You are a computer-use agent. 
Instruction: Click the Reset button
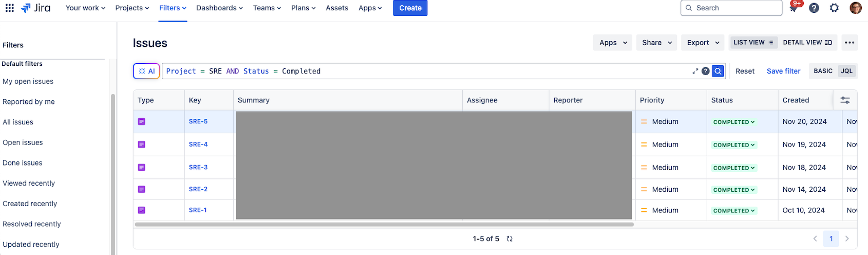tap(745, 71)
